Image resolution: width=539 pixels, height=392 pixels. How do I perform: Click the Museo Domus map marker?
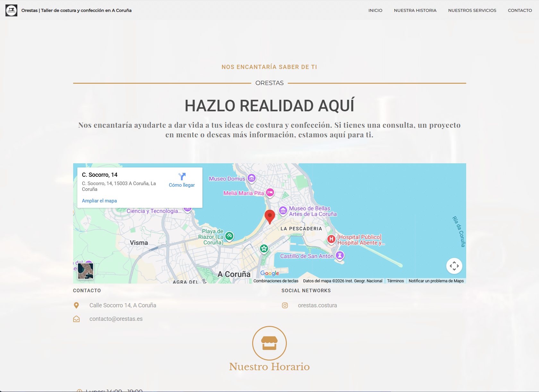click(x=252, y=178)
